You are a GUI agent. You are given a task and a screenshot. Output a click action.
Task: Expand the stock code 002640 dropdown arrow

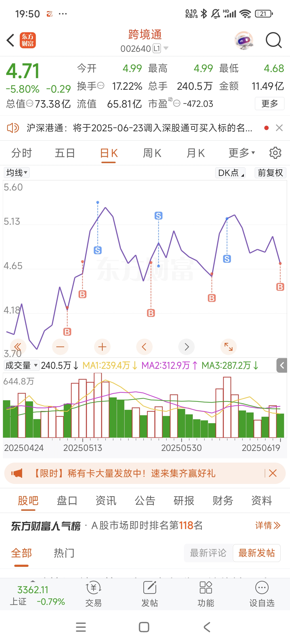(166, 48)
